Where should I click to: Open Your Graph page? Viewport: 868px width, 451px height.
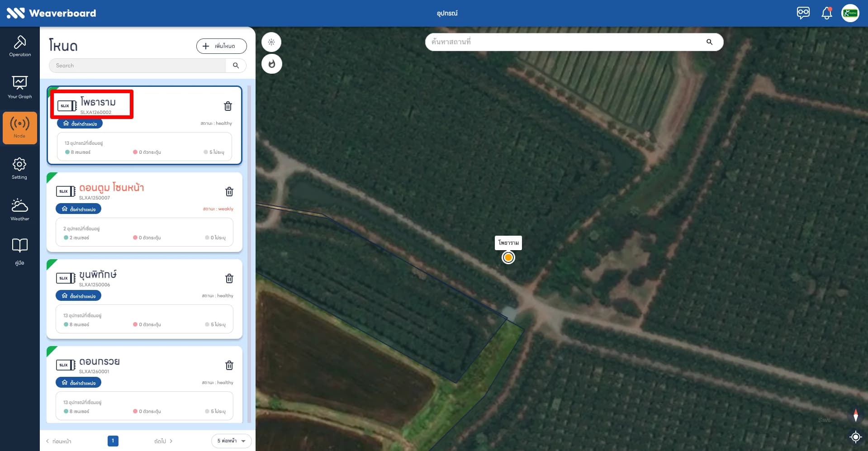click(20, 87)
